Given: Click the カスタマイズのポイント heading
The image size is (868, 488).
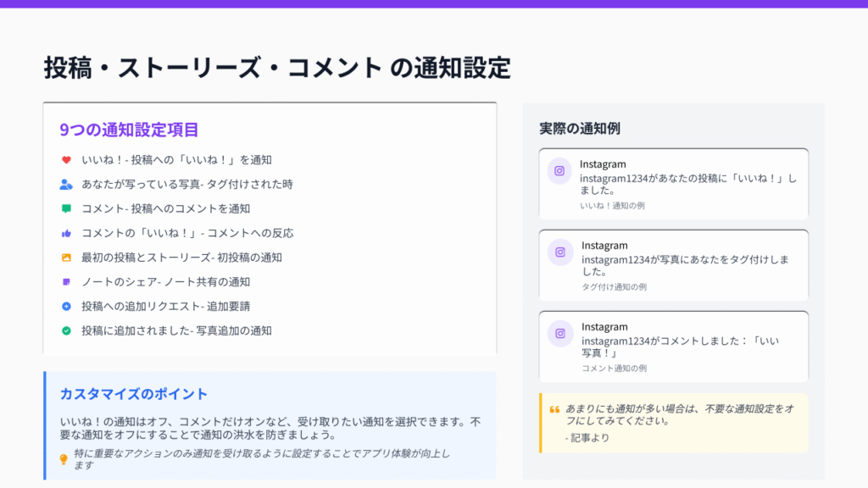Looking at the screenshot, I should click(133, 394).
